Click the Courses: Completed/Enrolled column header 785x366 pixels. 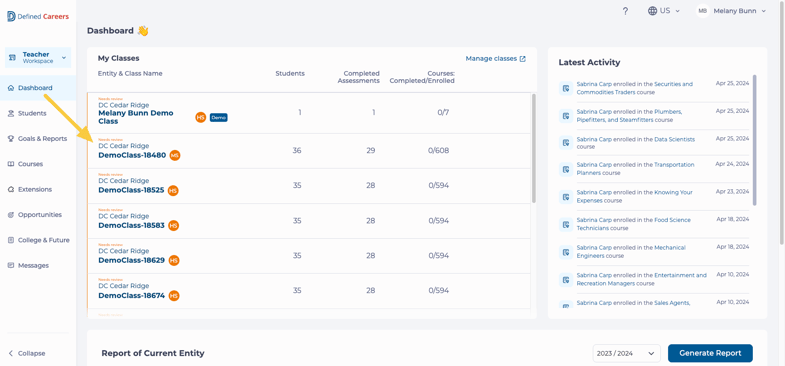click(422, 77)
